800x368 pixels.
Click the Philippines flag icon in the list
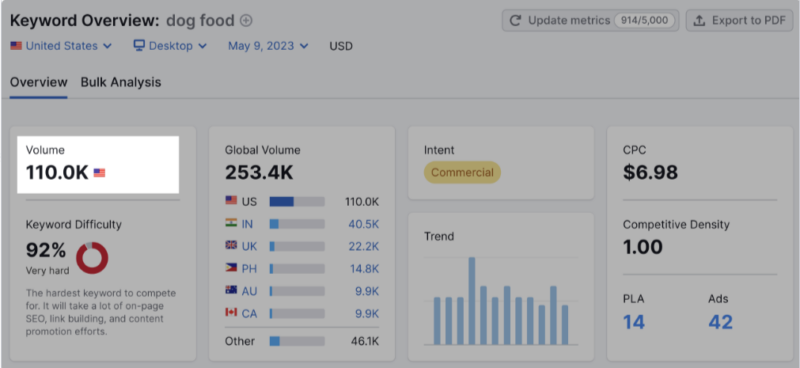click(x=231, y=267)
